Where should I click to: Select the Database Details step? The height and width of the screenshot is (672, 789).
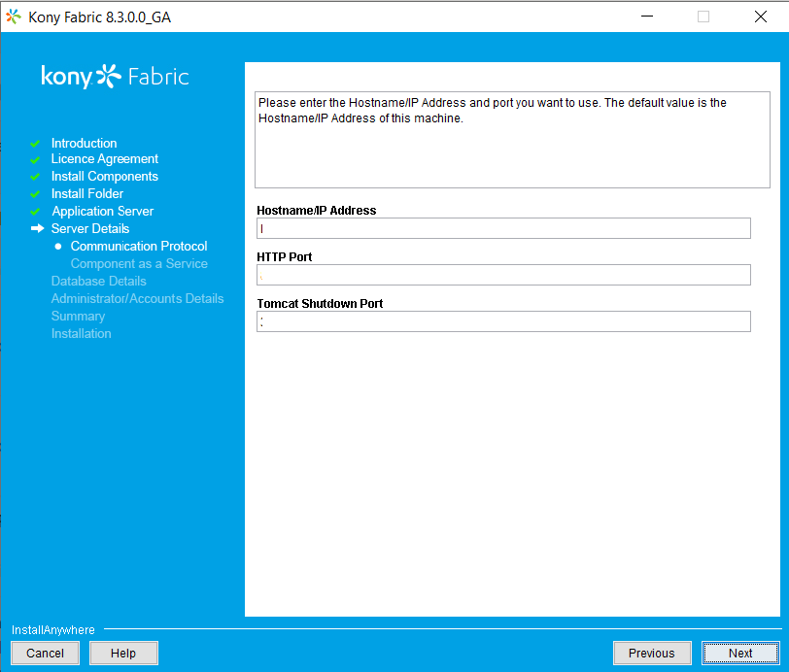[x=99, y=281]
